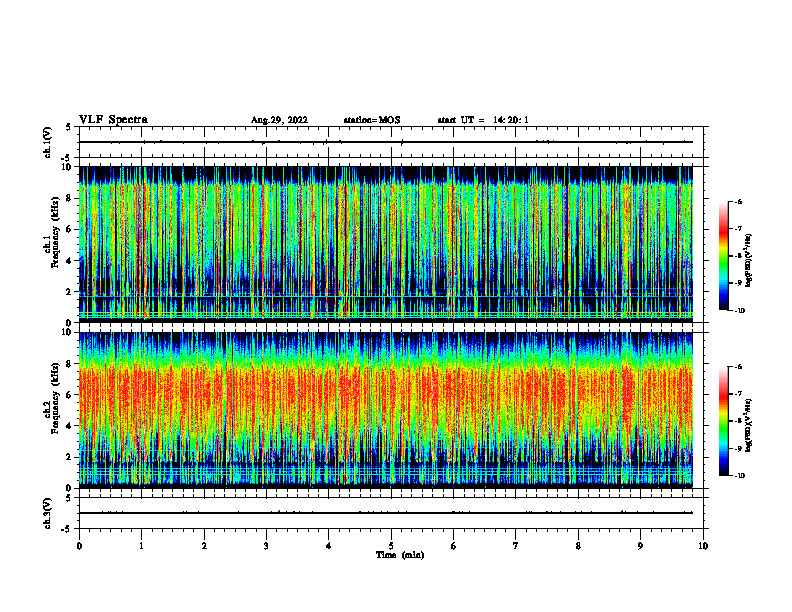Click time axis tick label "2"
792x612 pixels.
click(204, 546)
